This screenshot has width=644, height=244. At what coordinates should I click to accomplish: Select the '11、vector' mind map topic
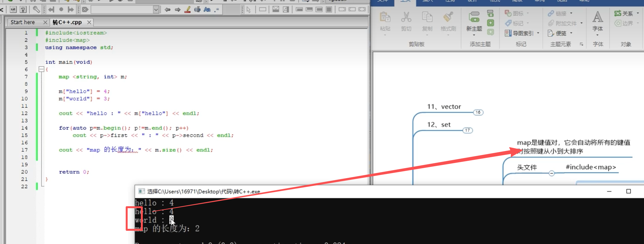[444, 107]
